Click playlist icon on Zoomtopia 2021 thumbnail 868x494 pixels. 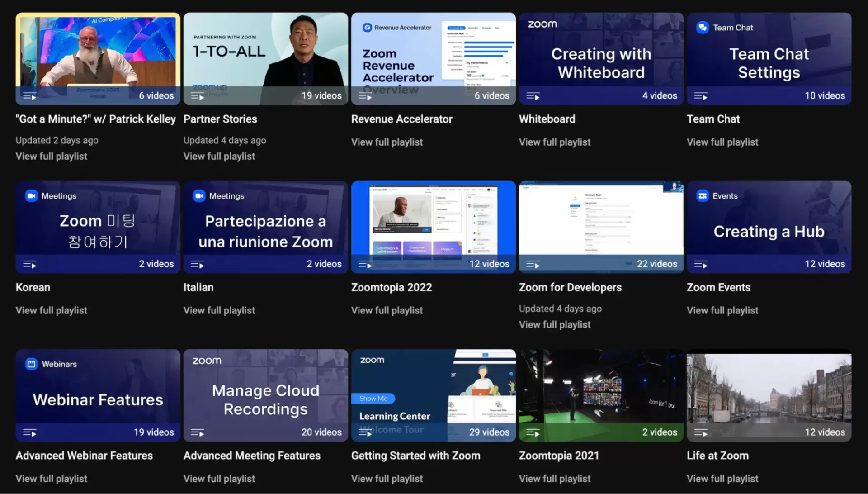(x=533, y=432)
